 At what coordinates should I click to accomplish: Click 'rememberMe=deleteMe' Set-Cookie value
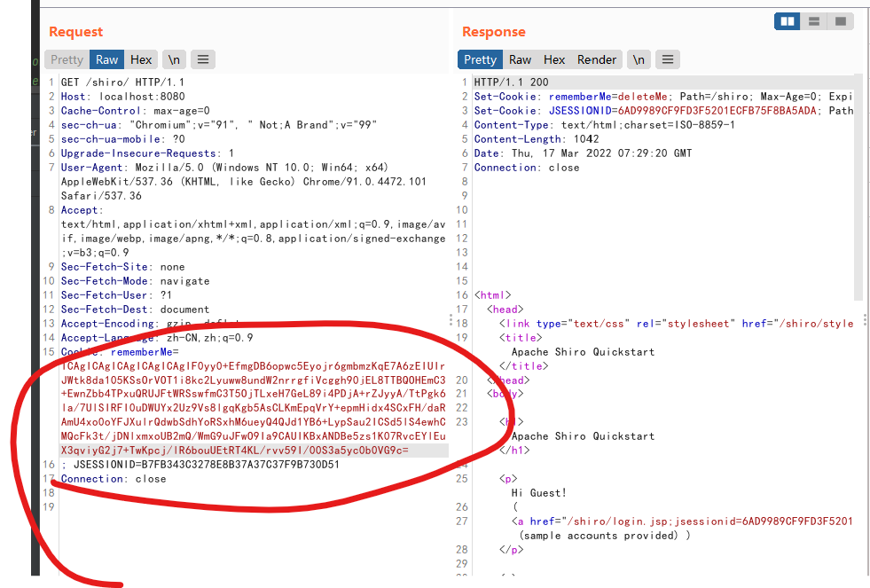click(x=608, y=97)
